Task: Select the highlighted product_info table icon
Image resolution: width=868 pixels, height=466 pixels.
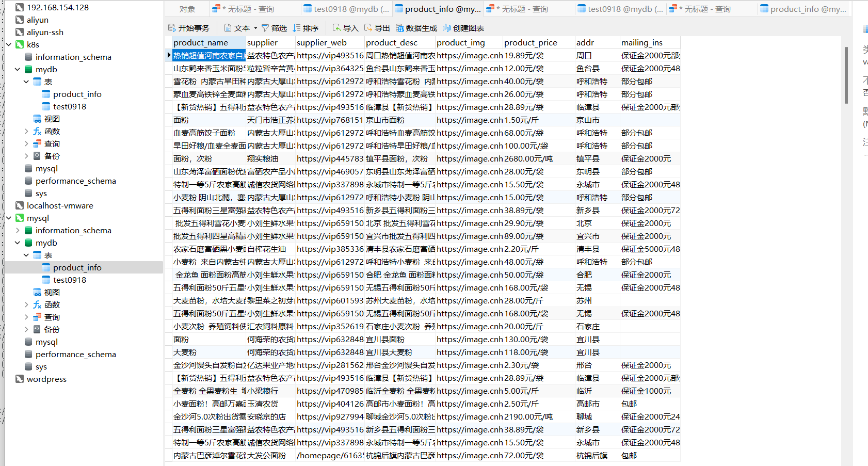Action: tap(46, 267)
